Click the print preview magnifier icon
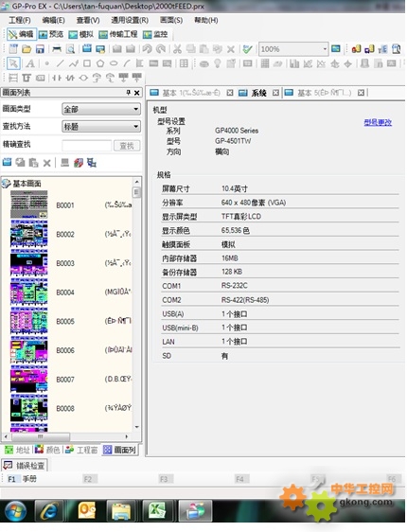The height and width of the screenshot is (532, 407). click(x=70, y=49)
